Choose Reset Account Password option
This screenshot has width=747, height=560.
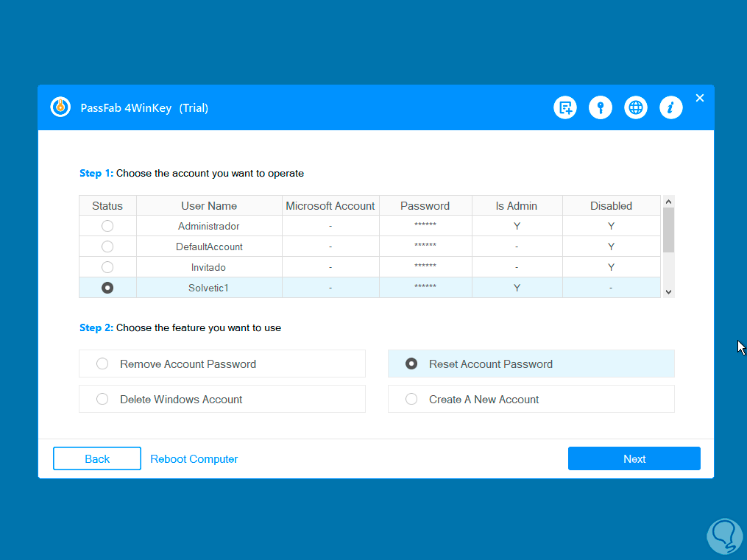tap(531, 364)
